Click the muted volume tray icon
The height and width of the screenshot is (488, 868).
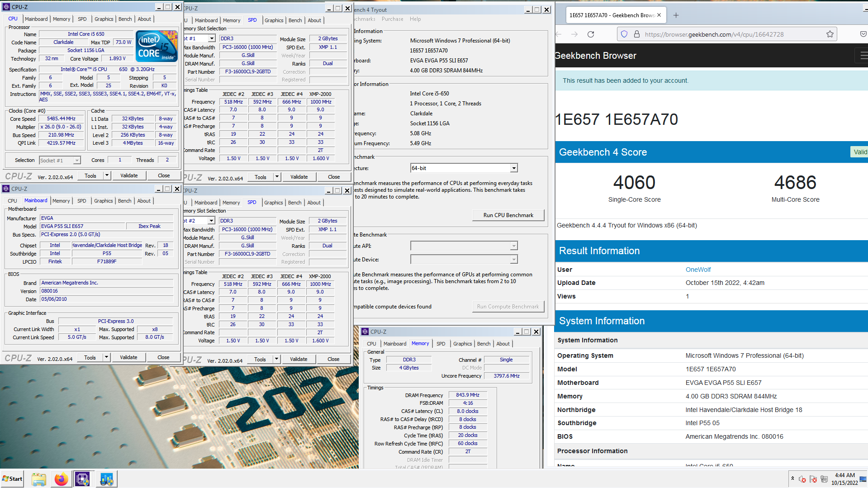click(x=802, y=479)
